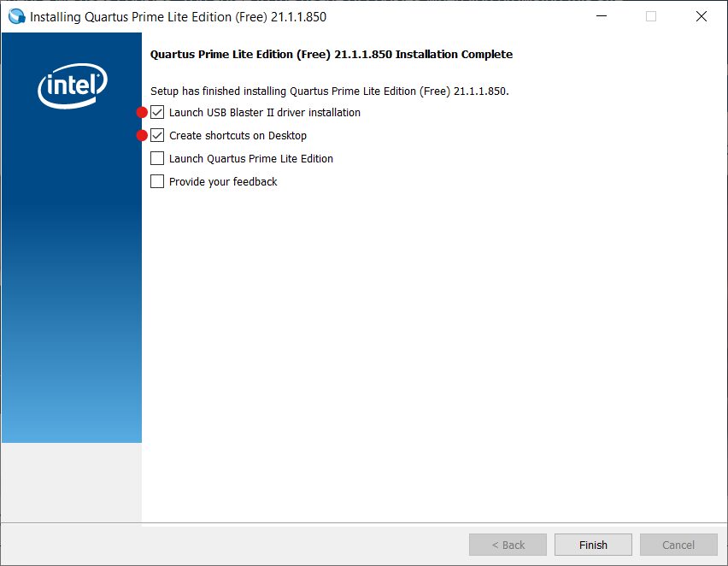Screen dimensions: 728x566
Task: Click the 'Setup has finished installing' text
Action: coord(329,91)
